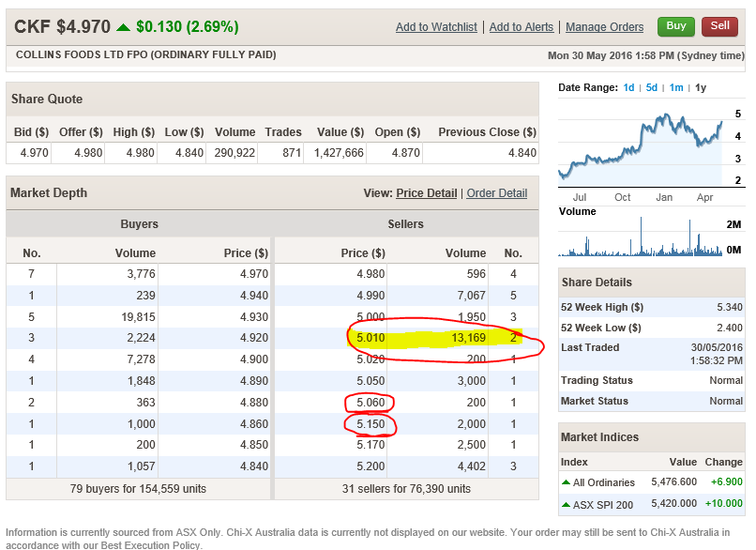Open the Add to Watchlist link

[436, 27]
